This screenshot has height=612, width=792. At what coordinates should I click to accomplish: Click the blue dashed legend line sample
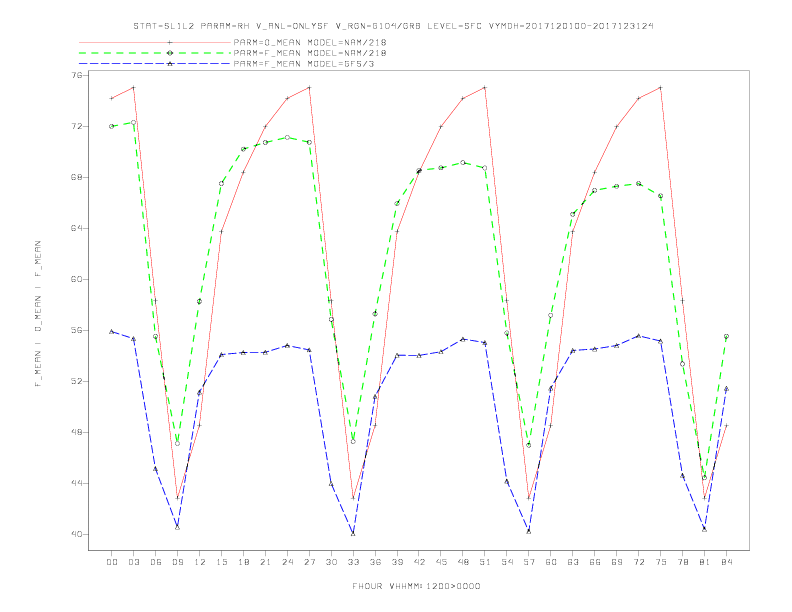pos(155,64)
